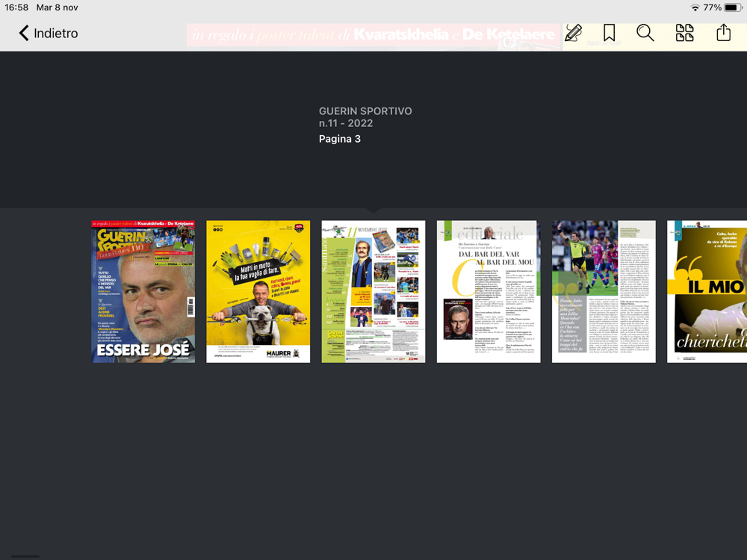Image resolution: width=747 pixels, height=560 pixels.
Task: Select the Novembre 2022 summary page thumbnail
Action: click(373, 291)
